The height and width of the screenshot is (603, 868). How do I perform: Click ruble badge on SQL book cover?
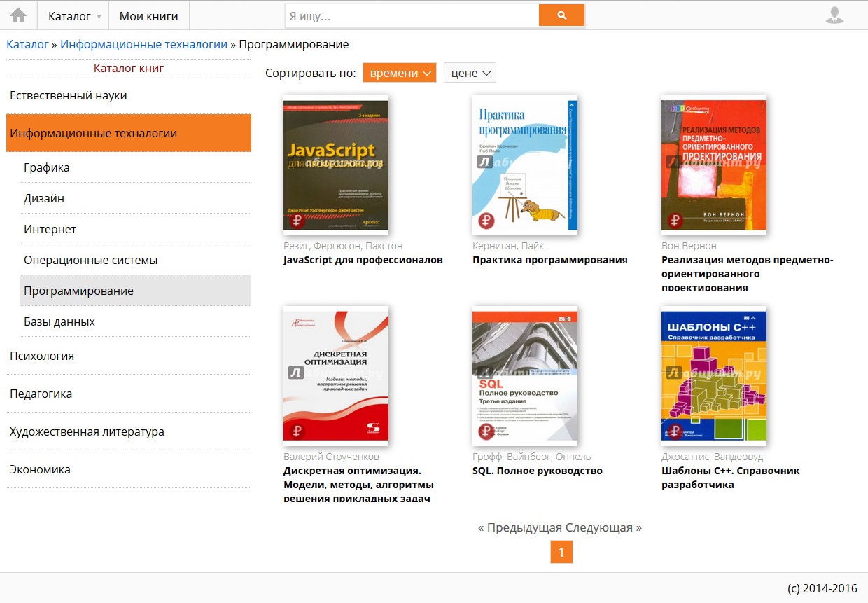[x=486, y=431]
